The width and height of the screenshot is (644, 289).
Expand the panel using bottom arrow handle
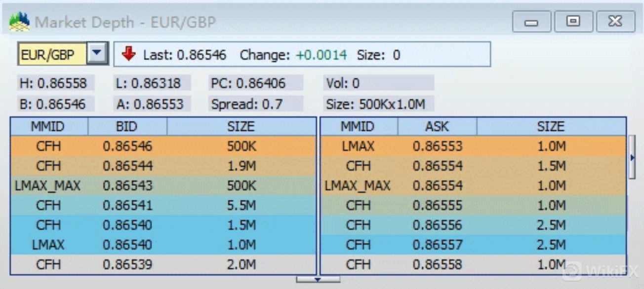pyautogui.click(x=318, y=280)
